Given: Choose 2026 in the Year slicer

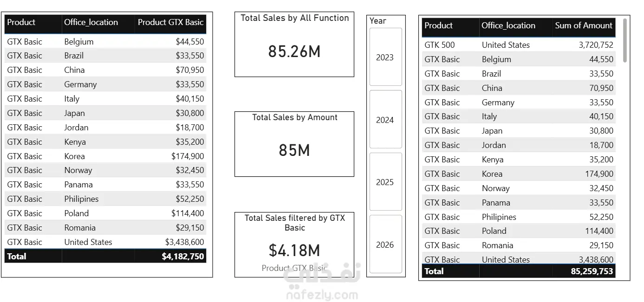Looking at the screenshot, I should tap(385, 244).
